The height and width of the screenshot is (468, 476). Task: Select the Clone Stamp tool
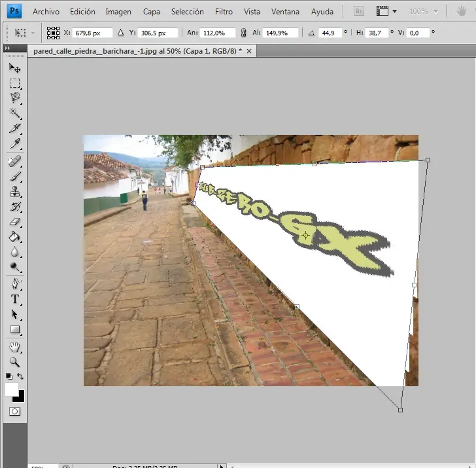coord(14,191)
